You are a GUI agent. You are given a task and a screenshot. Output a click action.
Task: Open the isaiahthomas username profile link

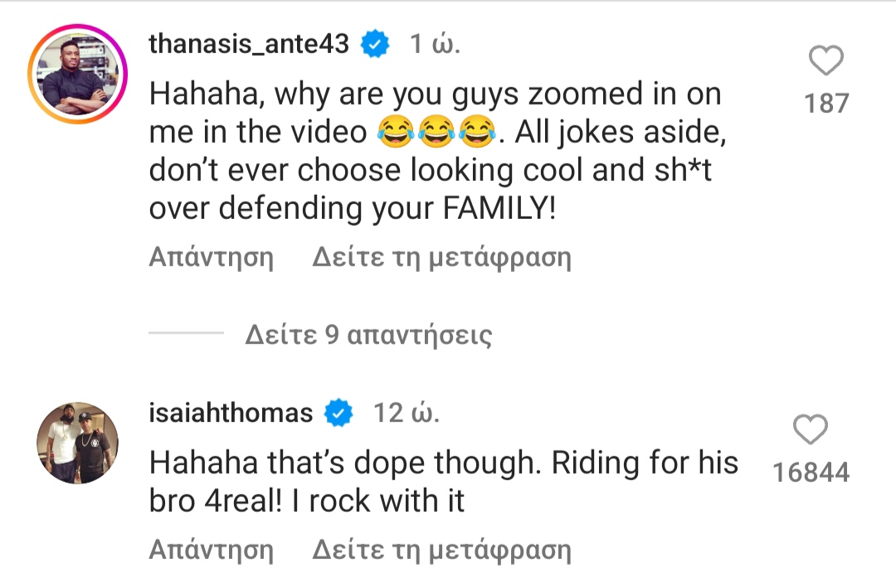click(x=231, y=413)
